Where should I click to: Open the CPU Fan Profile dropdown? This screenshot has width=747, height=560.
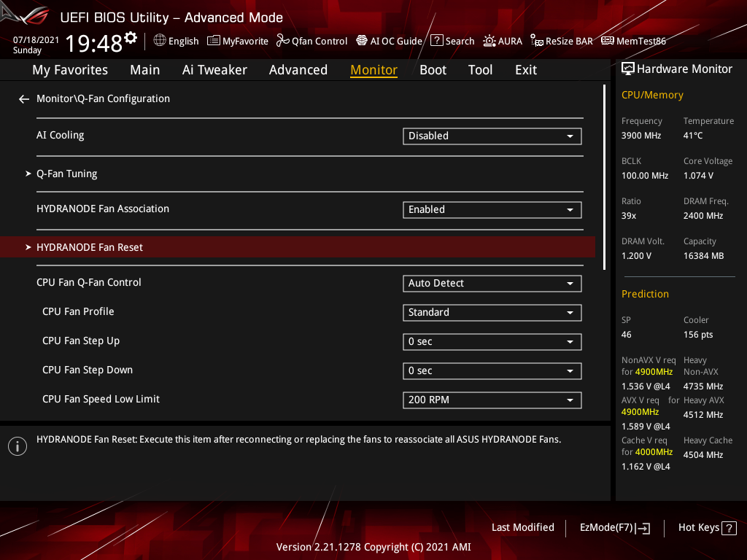click(492, 312)
